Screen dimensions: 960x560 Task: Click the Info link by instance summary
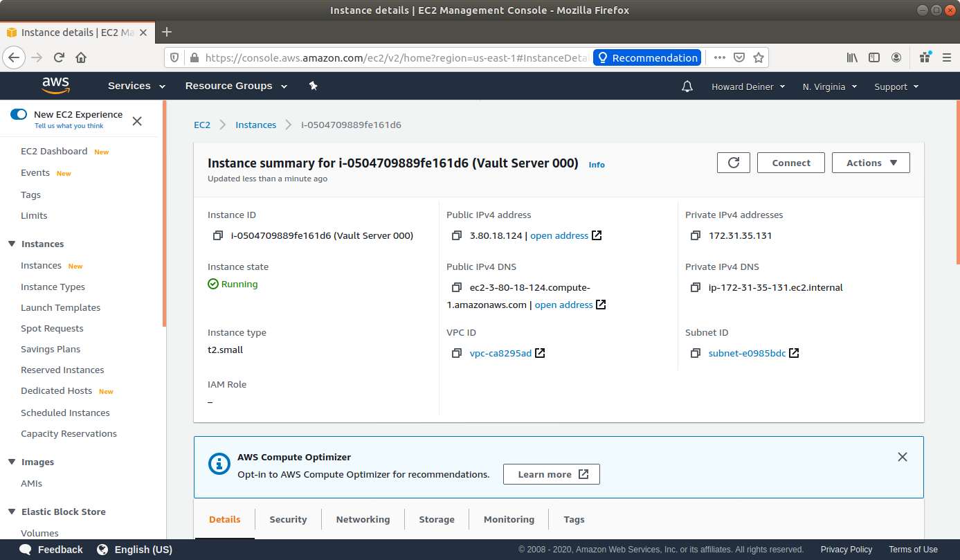coord(597,165)
